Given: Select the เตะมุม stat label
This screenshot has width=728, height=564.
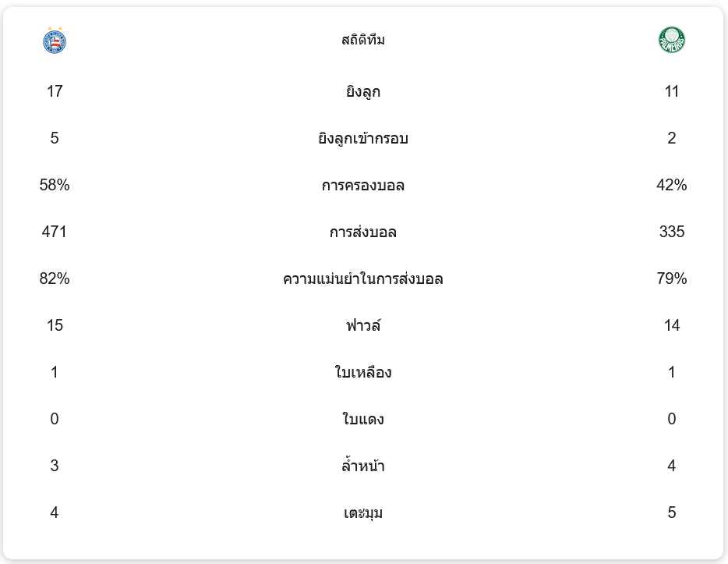Looking at the screenshot, I should click(x=363, y=513).
